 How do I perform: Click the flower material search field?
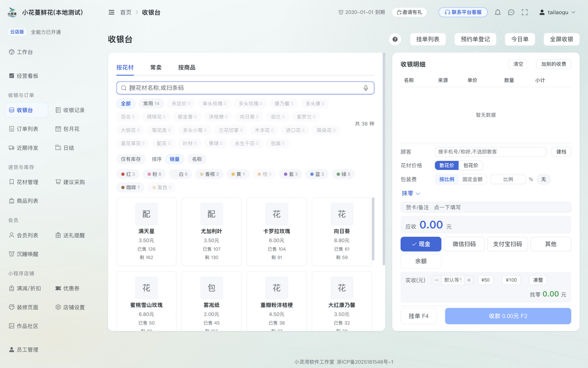[245, 88]
